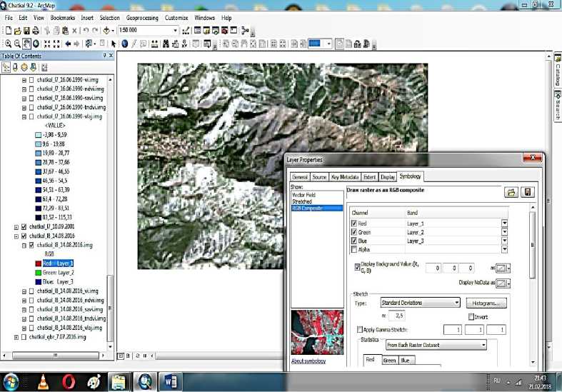
Task: Open the map scale 1:50 000 dropdown
Action: point(175,31)
